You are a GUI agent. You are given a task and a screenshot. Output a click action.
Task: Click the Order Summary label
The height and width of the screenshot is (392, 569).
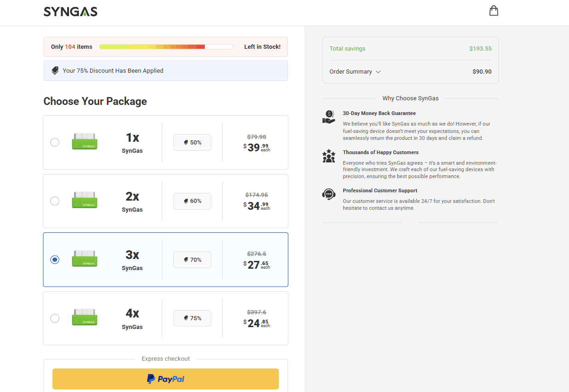(351, 72)
